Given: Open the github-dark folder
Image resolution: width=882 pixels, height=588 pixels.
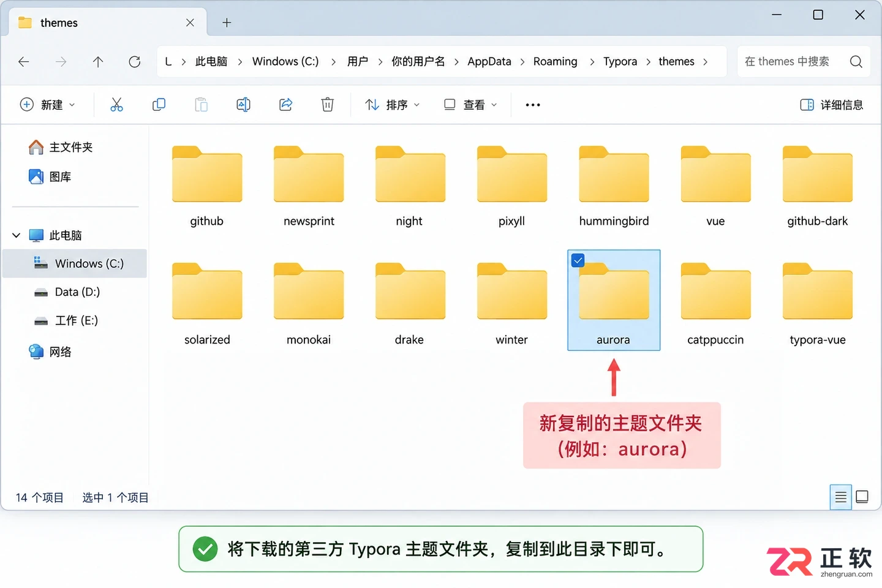Looking at the screenshot, I should [x=817, y=187].
